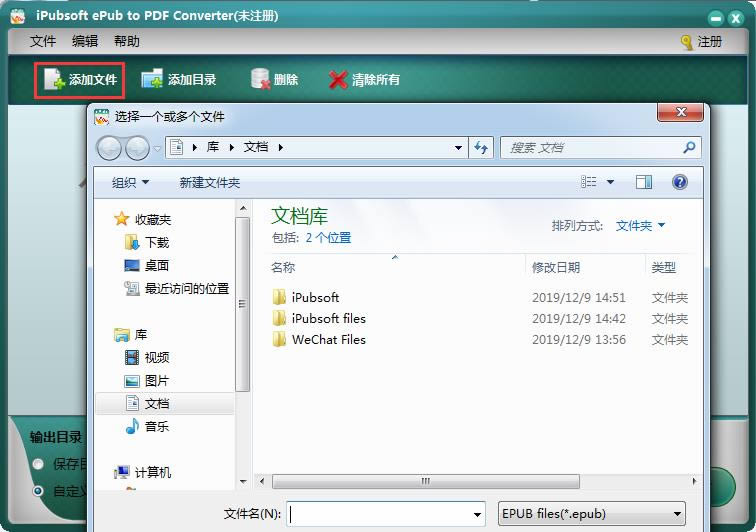Expand arrow after 文档 in breadcrumb
The width and height of the screenshot is (756, 532).
pos(280,148)
